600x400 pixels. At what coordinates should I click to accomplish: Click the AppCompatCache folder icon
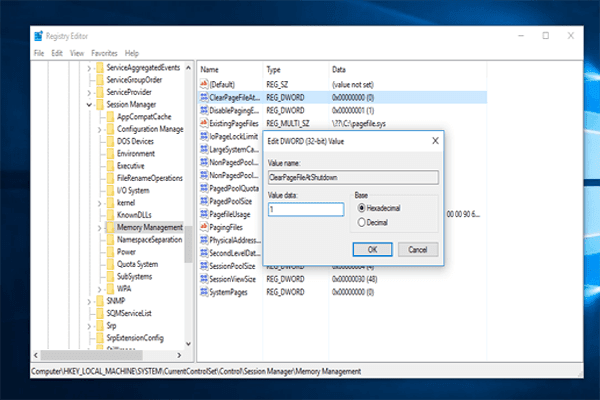tap(110, 117)
